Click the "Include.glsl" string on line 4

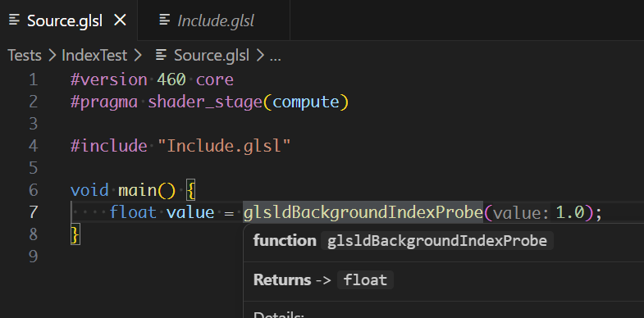click(224, 146)
